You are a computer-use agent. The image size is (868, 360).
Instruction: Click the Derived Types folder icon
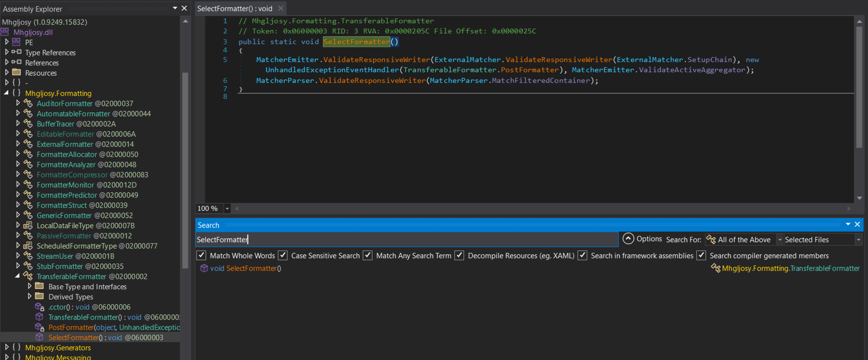click(x=40, y=296)
